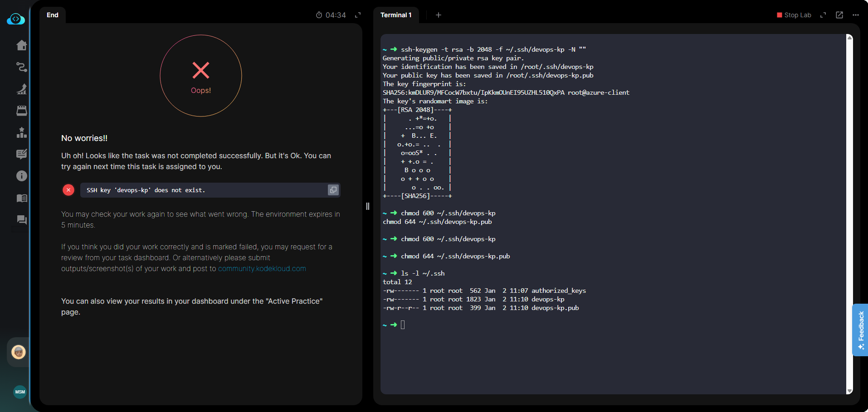
Task: Click the Stop Lab button
Action: click(794, 15)
